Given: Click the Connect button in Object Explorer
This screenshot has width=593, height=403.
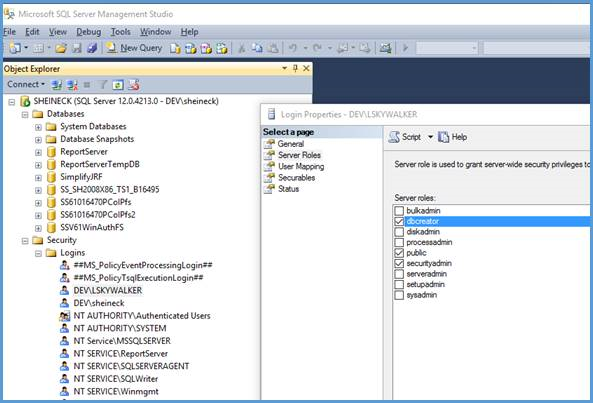Looking at the screenshot, I should (x=26, y=84).
